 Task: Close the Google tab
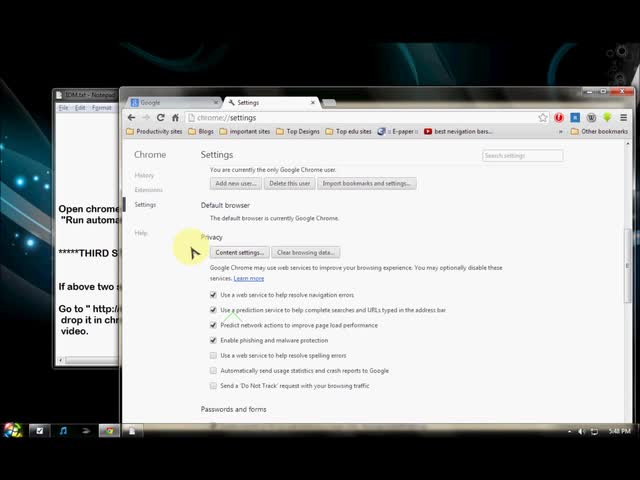216,102
